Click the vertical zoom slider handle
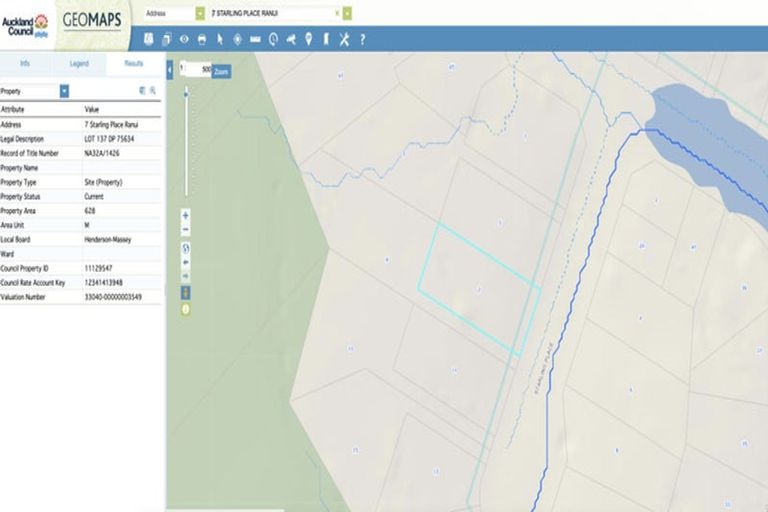 (186, 93)
